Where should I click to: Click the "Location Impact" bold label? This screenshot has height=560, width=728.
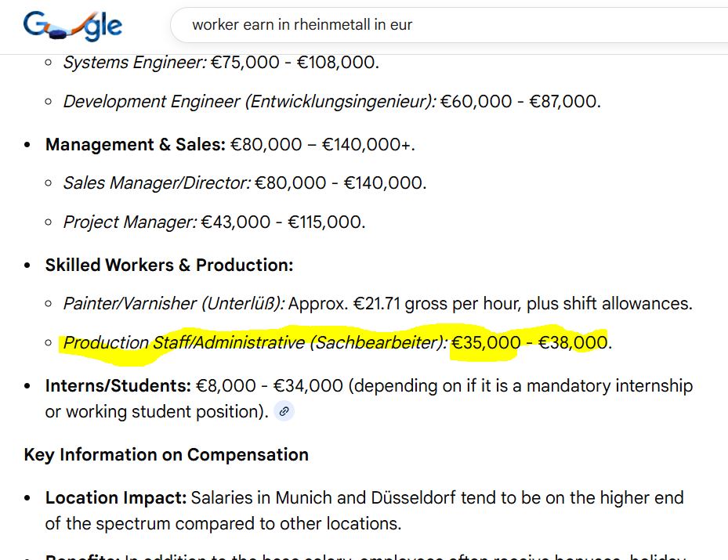pos(115,498)
